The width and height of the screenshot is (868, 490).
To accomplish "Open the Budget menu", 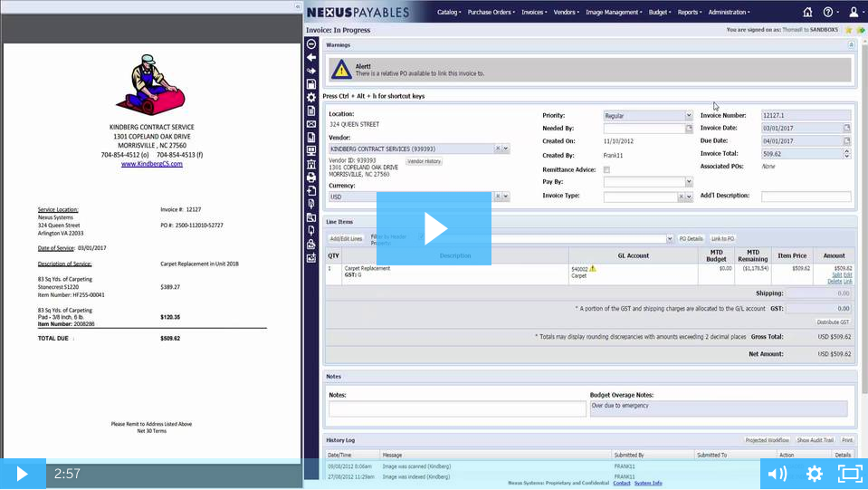I will point(659,12).
